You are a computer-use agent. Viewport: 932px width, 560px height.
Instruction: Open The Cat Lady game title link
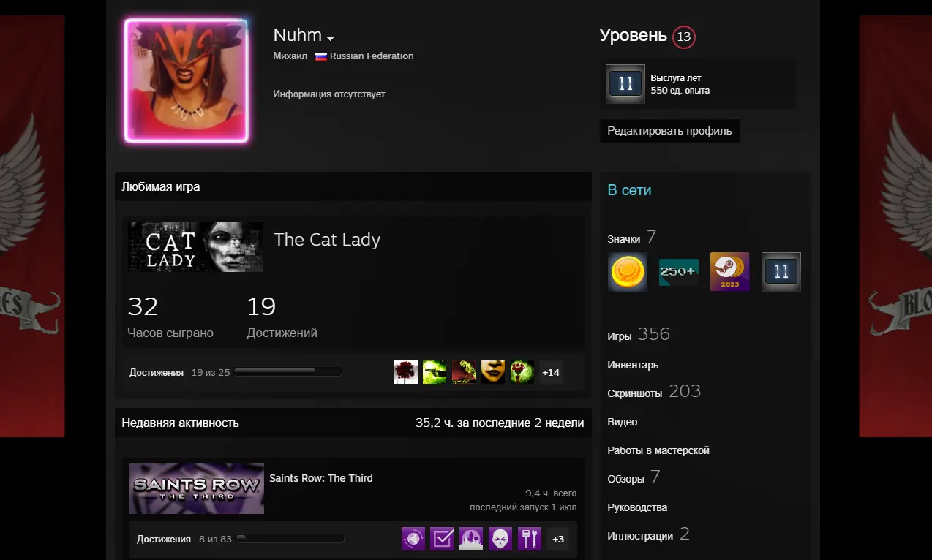coord(327,239)
